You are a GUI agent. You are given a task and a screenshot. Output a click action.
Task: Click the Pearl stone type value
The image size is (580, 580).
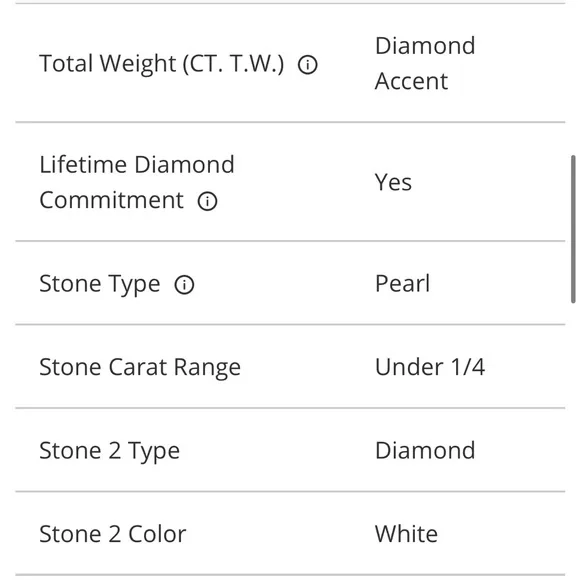[x=402, y=283]
